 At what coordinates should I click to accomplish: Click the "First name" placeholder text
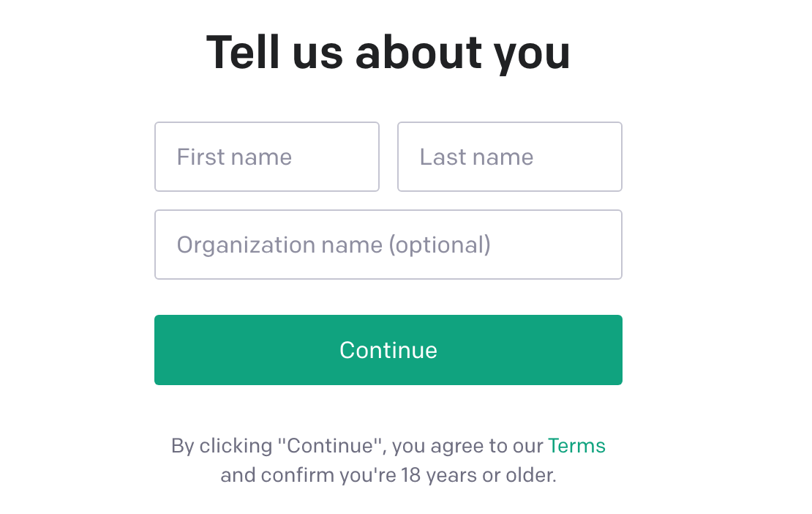(x=234, y=157)
